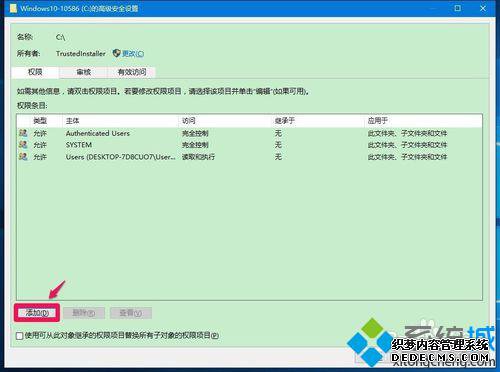Close the advanced security settings dialog
The image size is (500, 372).
[x=483, y=8]
